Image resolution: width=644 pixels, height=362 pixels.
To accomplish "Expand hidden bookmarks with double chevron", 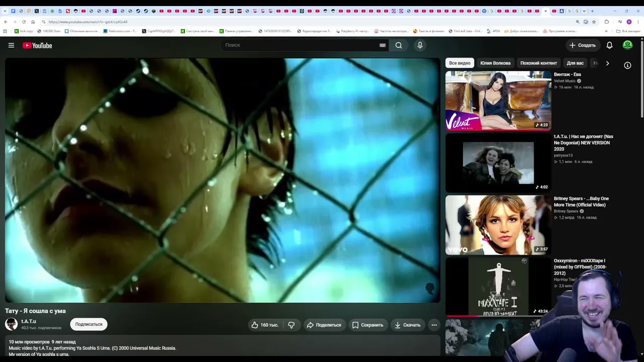I will click(x=606, y=31).
